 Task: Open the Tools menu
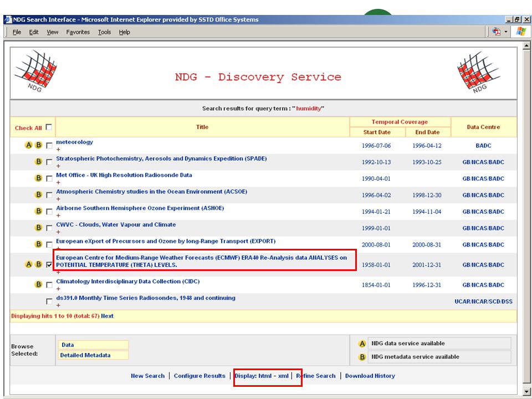point(105,32)
